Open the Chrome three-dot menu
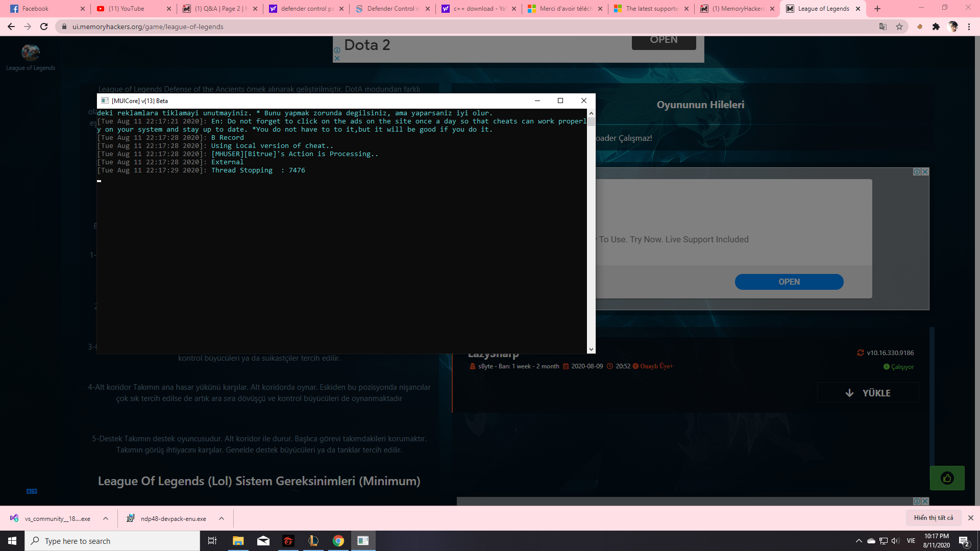Viewport: 980px width, 551px height. 969,27
